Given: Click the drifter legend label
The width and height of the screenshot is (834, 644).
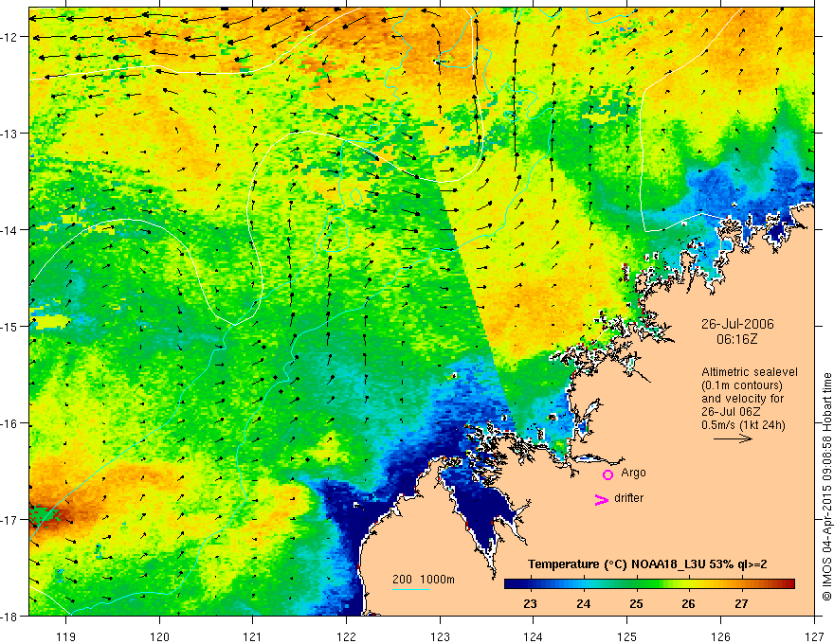Looking at the screenshot, I should (628, 498).
